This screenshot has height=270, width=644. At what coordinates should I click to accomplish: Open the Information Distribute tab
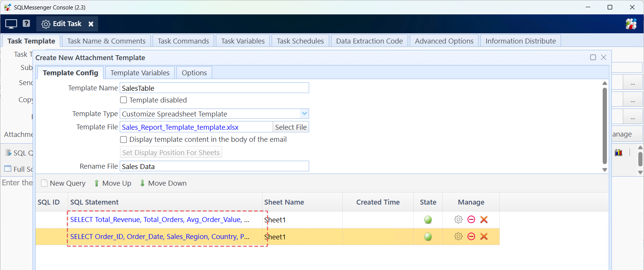tap(521, 41)
